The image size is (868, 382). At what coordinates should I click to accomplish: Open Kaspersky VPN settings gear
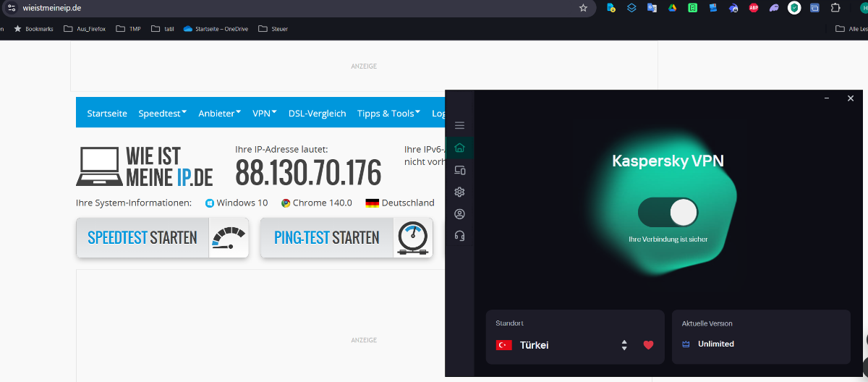459,192
